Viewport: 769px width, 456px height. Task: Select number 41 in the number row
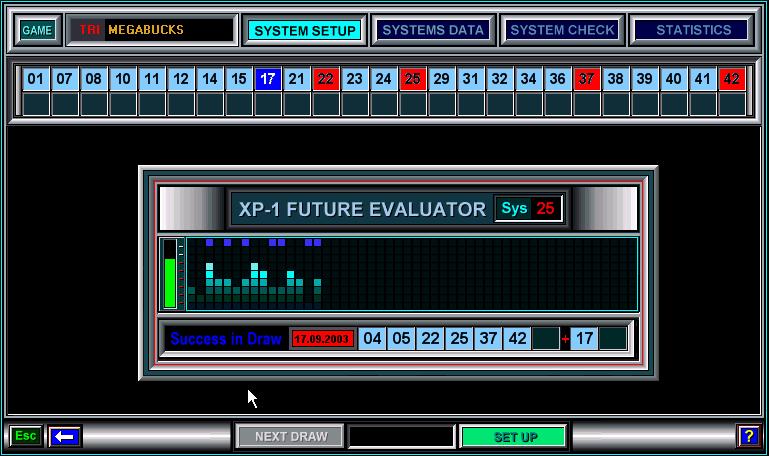pyautogui.click(x=702, y=78)
